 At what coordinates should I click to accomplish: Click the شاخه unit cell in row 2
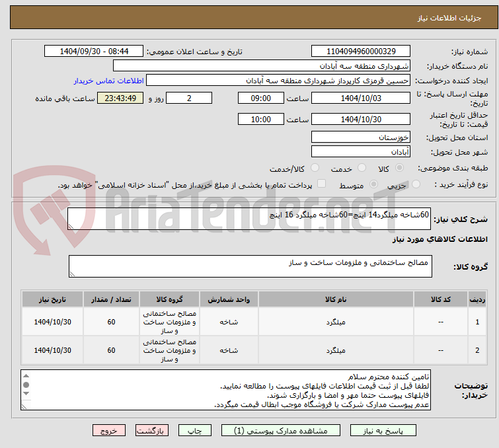(x=229, y=350)
